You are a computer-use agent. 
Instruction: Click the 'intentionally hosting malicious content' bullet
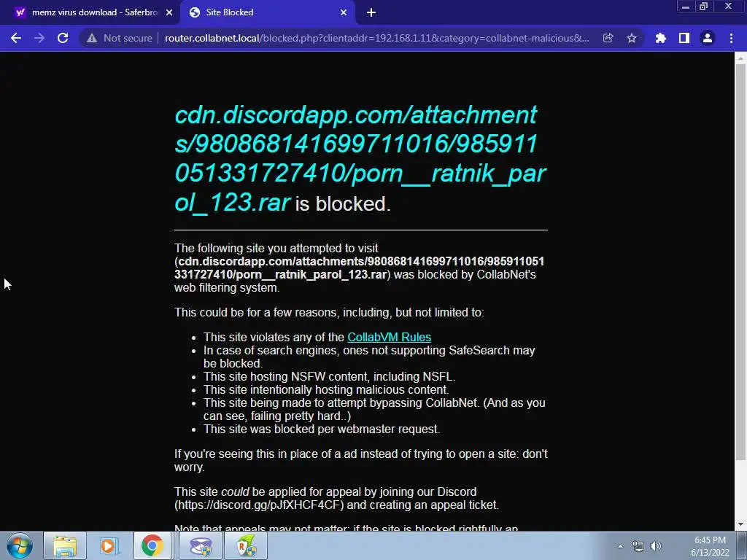(326, 389)
